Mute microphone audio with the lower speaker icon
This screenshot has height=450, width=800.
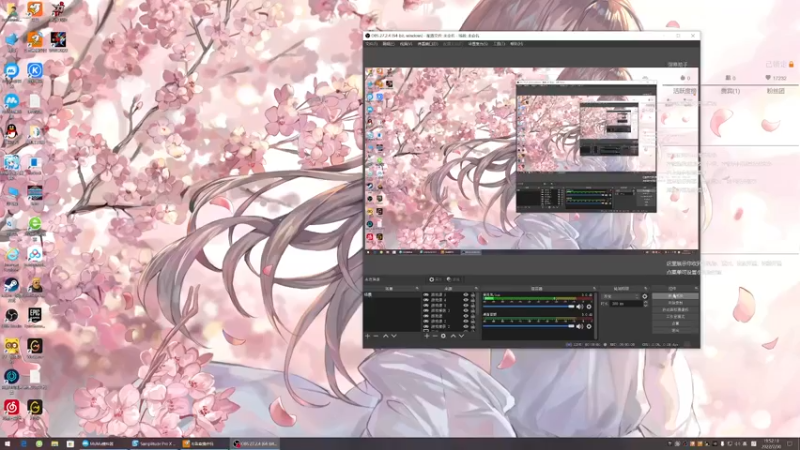[580, 326]
